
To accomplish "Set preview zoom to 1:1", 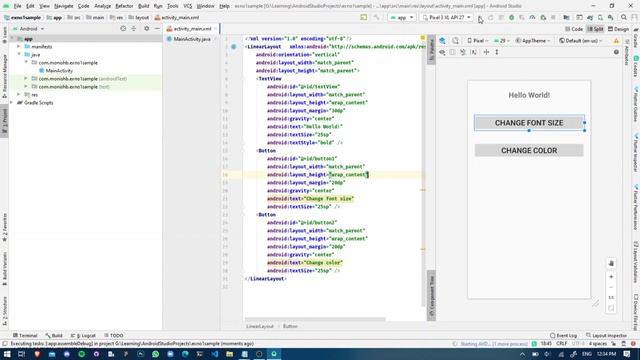I will tap(611, 297).
